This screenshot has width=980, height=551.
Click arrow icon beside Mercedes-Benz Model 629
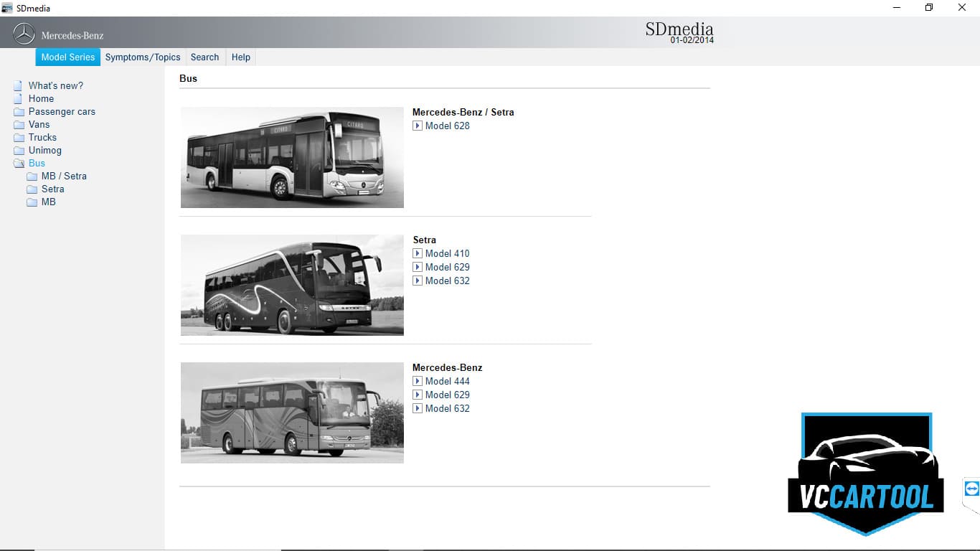[418, 395]
